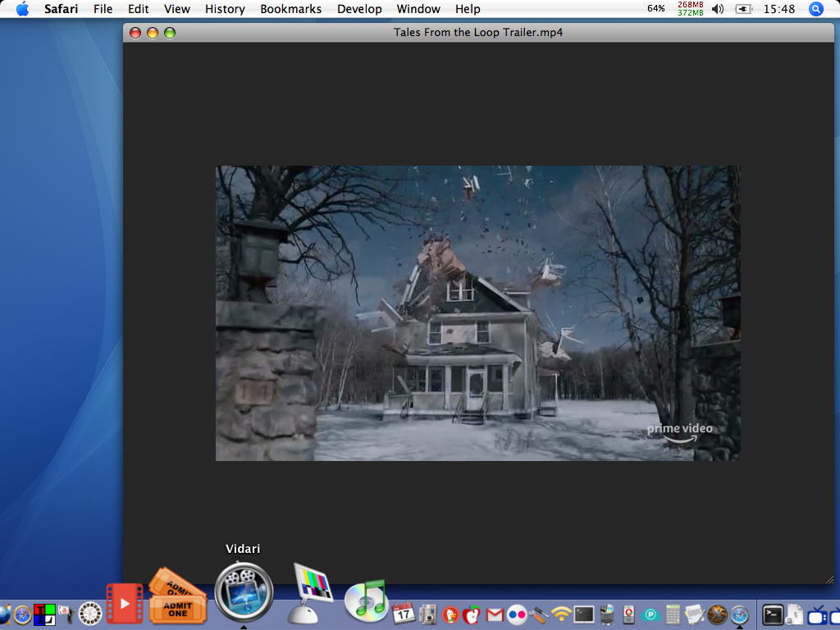Open the History menu

click(x=225, y=9)
